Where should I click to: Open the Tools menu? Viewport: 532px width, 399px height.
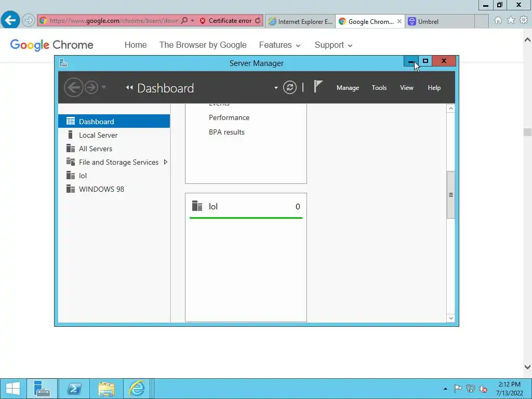tap(379, 88)
